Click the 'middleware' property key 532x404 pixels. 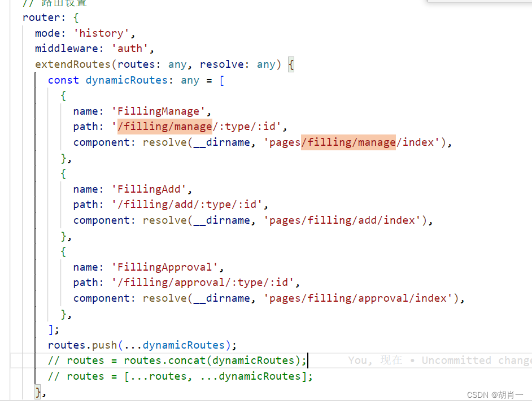(x=67, y=49)
